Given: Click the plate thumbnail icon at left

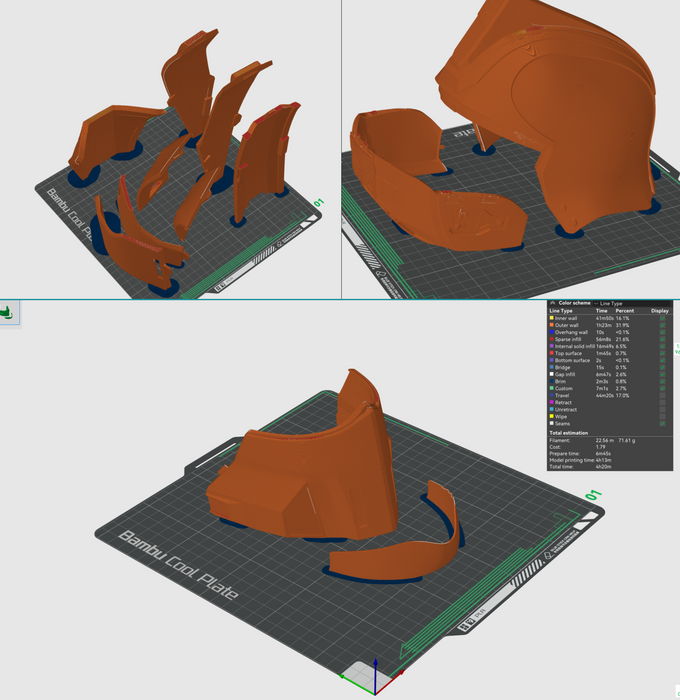Looking at the screenshot, I should point(10,313).
